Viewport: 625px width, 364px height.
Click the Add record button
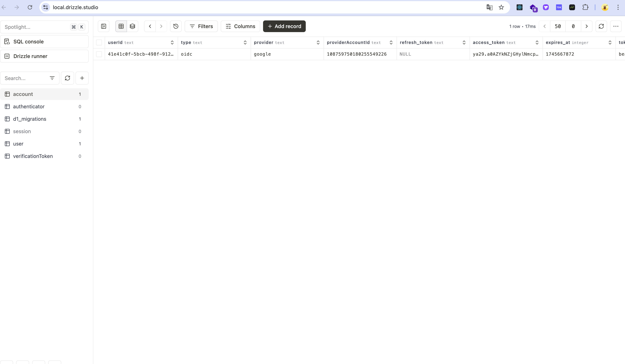(x=284, y=26)
